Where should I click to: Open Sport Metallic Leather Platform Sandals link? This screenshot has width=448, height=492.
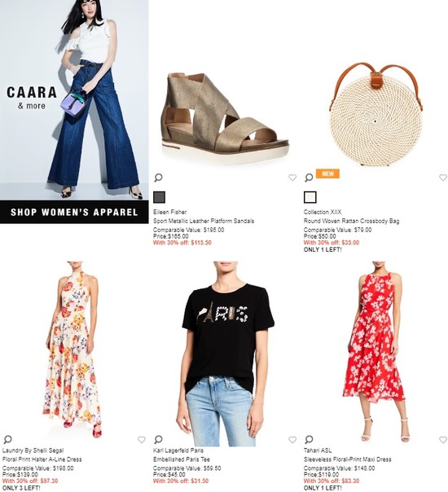pyautogui.click(x=204, y=221)
